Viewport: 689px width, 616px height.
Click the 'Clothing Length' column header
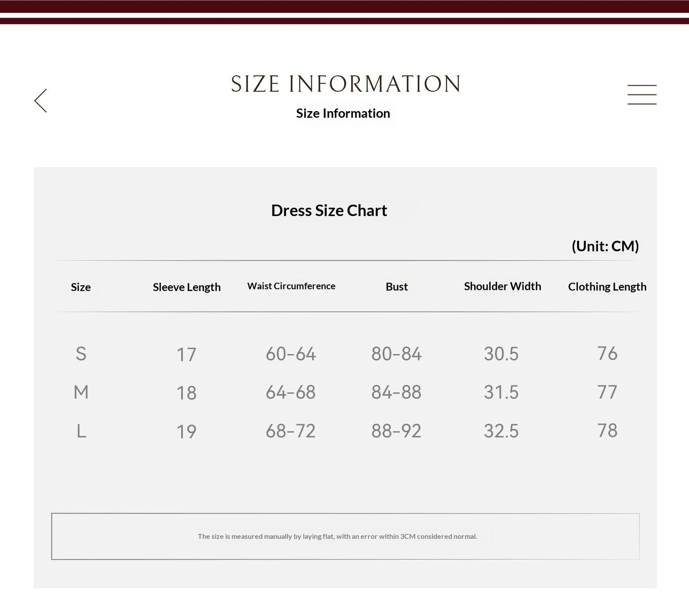click(607, 287)
